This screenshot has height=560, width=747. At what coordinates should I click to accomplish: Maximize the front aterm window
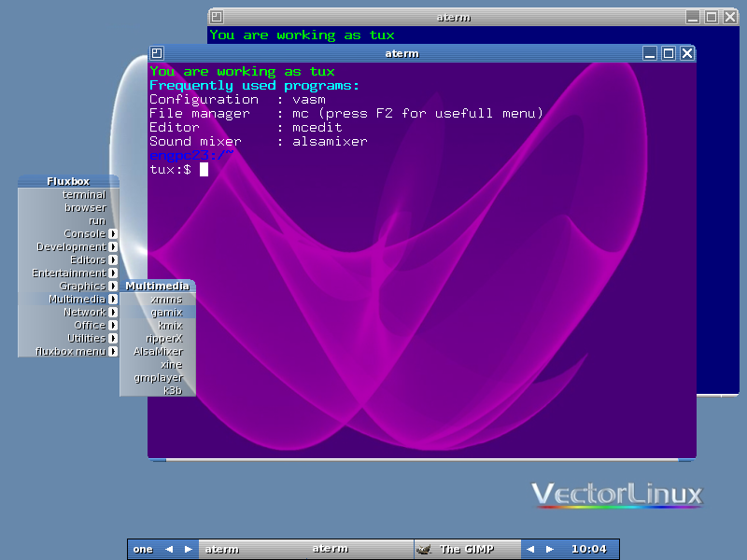pos(669,53)
